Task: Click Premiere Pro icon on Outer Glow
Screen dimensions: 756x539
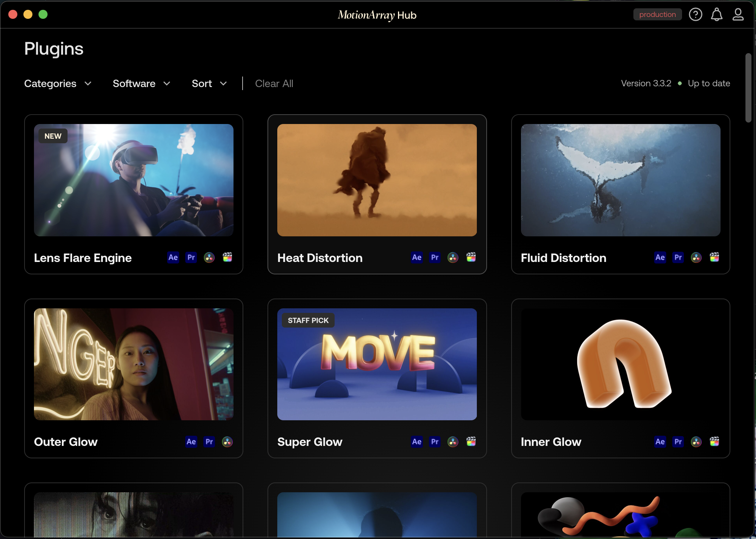Action: pos(209,442)
